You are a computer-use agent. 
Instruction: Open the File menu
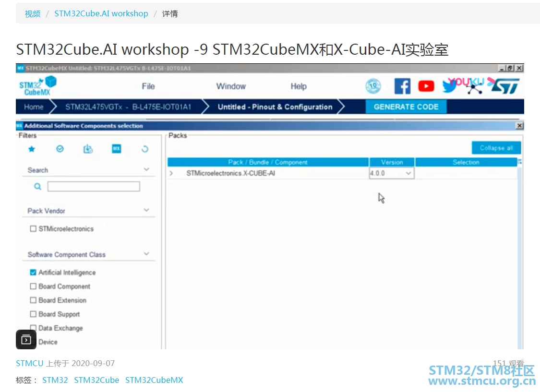pos(148,86)
